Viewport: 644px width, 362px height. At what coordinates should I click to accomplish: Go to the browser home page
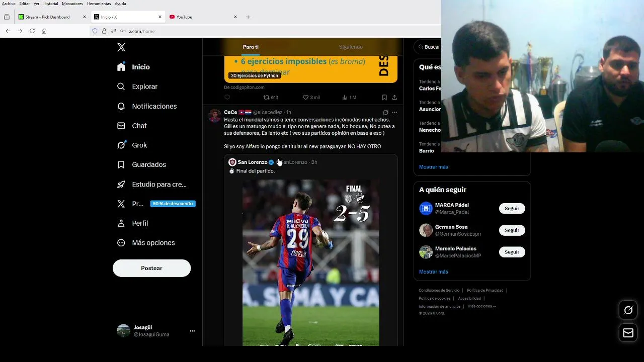click(44, 31)
